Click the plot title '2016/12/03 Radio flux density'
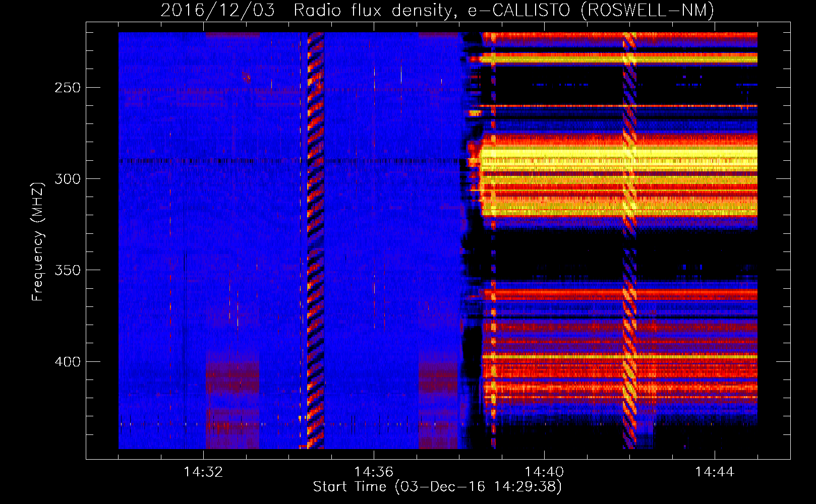 coord(437,10)
